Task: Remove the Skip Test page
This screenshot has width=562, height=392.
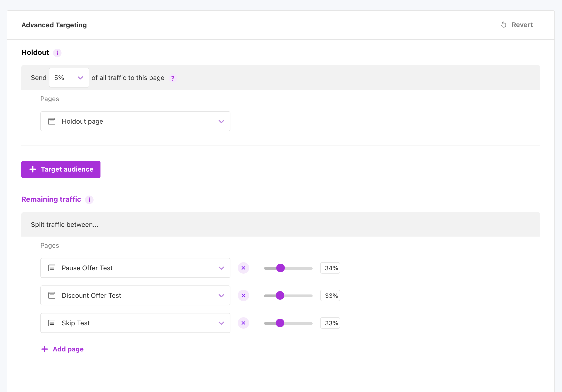Action: point(243,323)
